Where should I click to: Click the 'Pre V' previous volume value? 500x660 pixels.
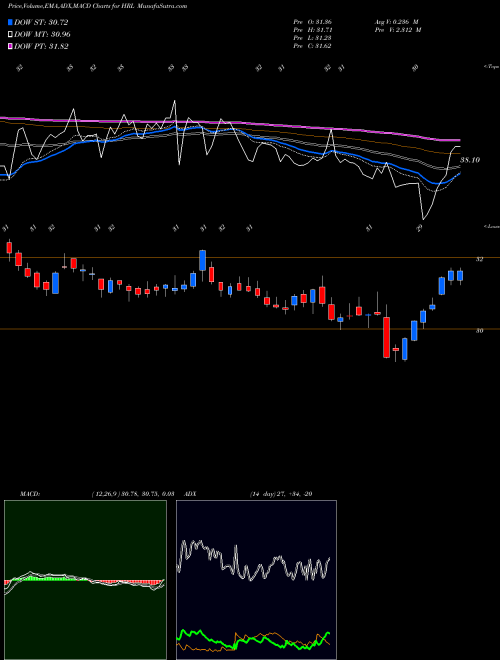(x=398, y=30)
